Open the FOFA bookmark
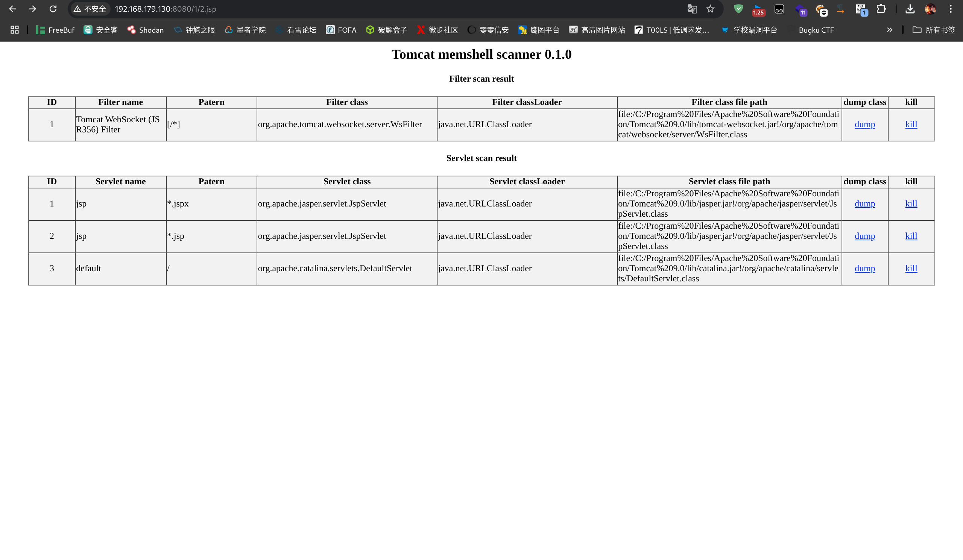 click(x=341, y=30)
